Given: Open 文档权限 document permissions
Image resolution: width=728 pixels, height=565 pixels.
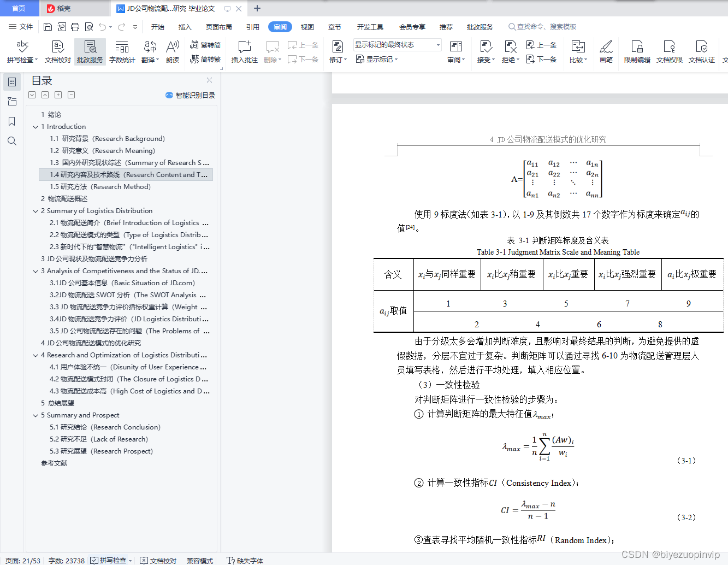Looking at the screenshot, I should tap(669, 51).
